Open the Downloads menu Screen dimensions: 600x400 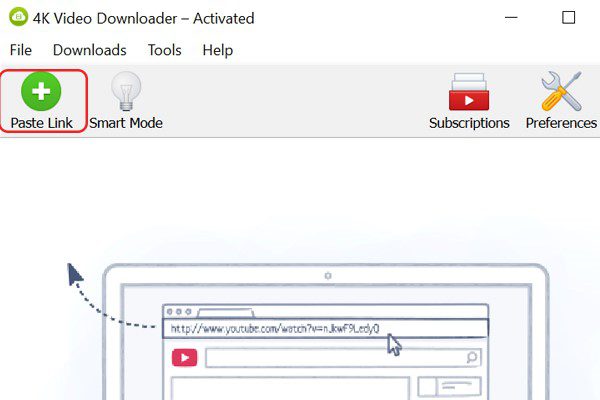pyautogui.click(x=90, y=50)
